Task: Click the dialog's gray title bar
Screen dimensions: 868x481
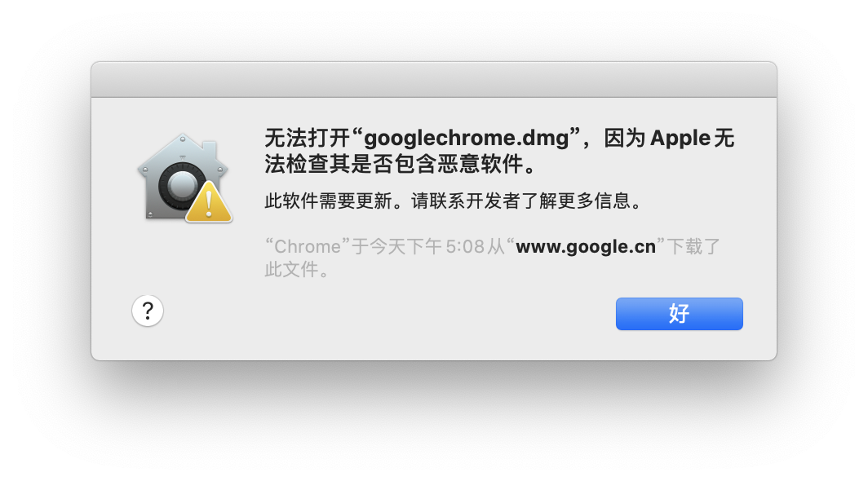Action: [x=434, y=80]
